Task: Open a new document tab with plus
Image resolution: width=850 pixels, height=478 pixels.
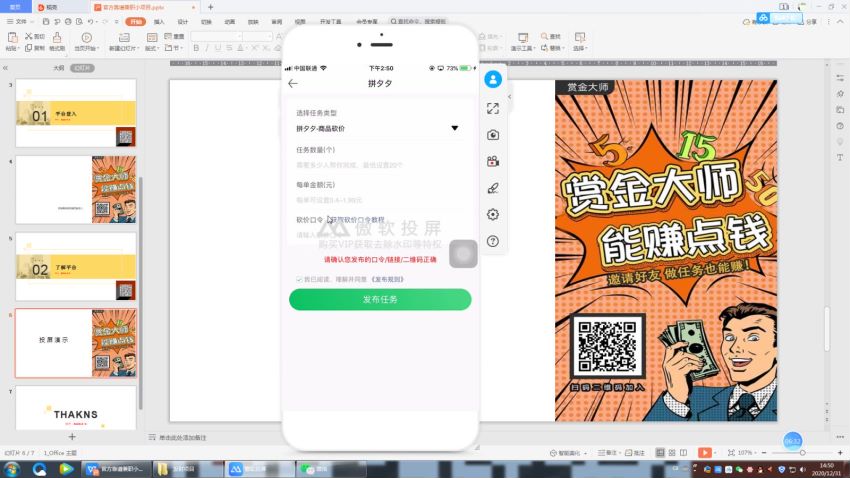Action: [210, 7]
